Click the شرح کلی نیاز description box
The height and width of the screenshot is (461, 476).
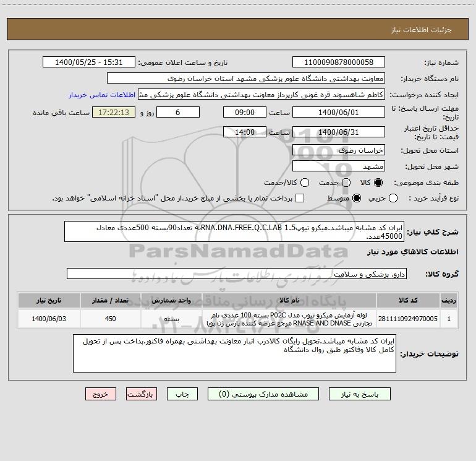(234, 231)
